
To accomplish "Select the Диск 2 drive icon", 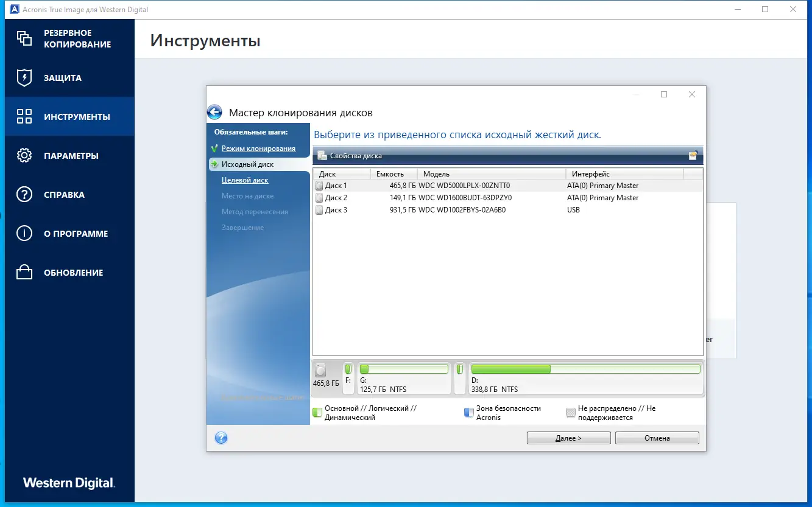I will (319, 198).
